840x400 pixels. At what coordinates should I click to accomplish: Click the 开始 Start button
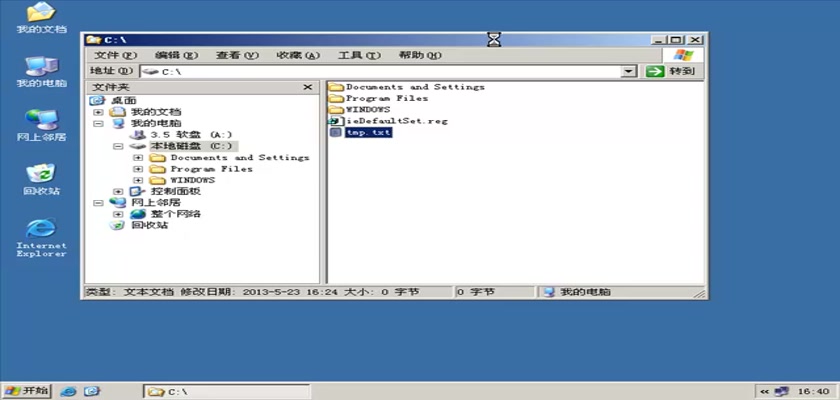pos(27,390)
